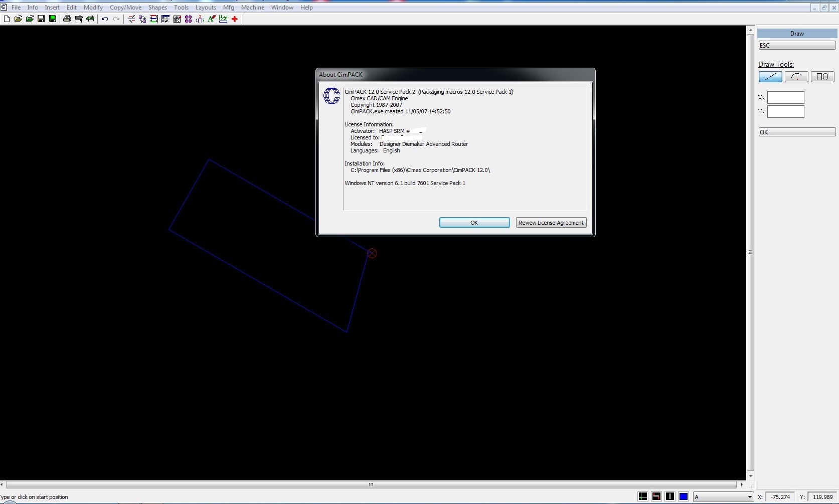The image size is (839, 504).
Task: Click the Draw panel header
Action: tap(797, 34)
